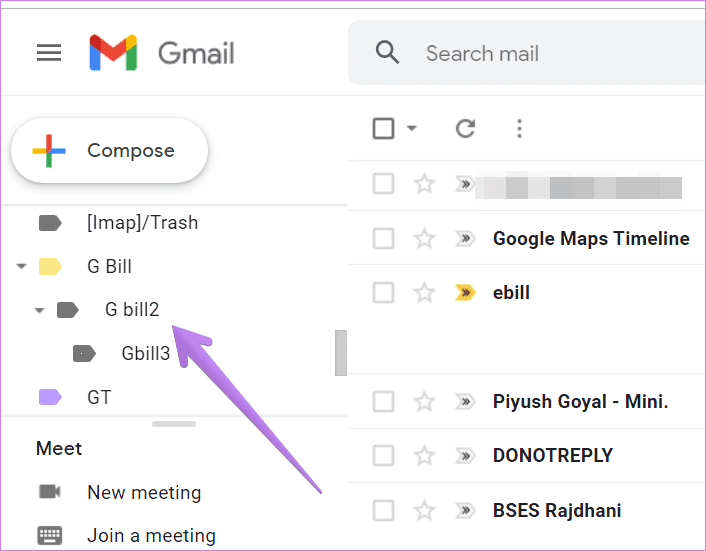Click the search magnifier icon
The height and width of the screenshot is (551, 706).
click(387, 53)
